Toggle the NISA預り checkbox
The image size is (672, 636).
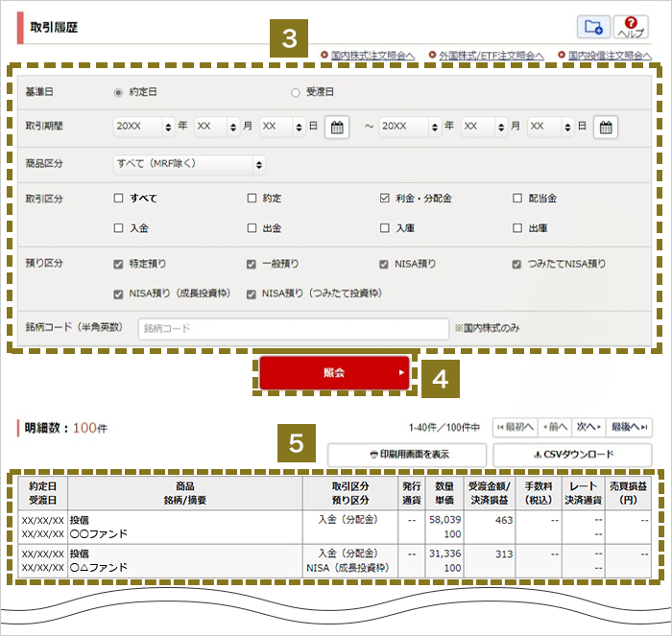[384, 264]
